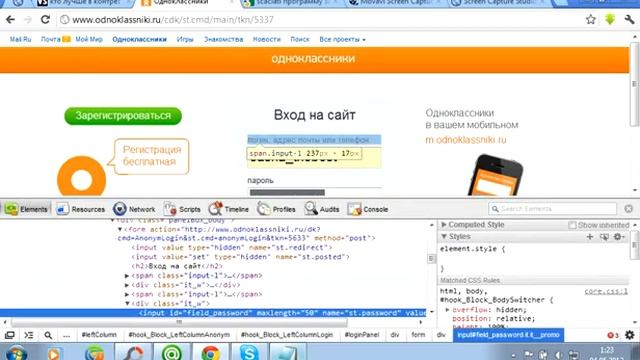Go back with the browser back arrow
This screenshot has height=360, width=640.
[10, 20]
